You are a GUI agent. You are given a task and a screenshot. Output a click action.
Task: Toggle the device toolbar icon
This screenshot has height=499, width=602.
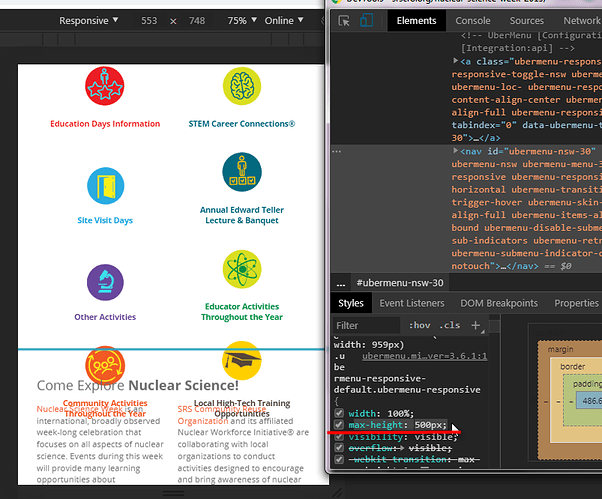click(x=367, y=20)
